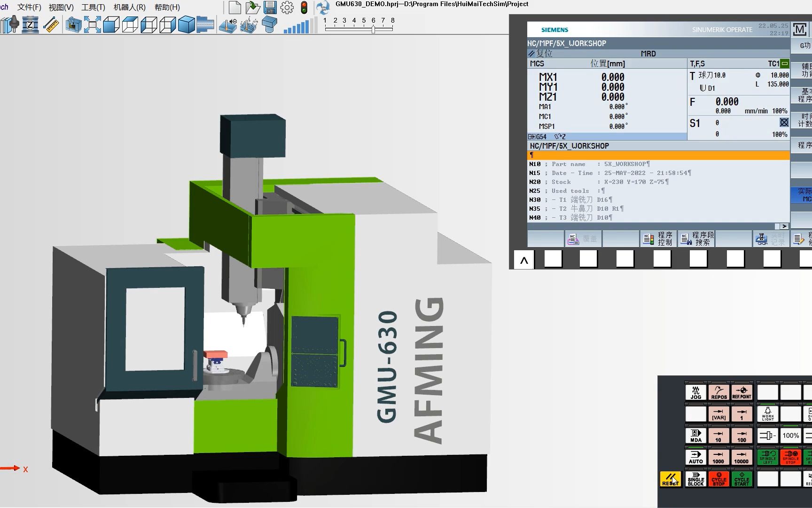Click the G54 work offset indicator
Image resolution: width=812 pixels, height=508 pixels.
point(538,137)
